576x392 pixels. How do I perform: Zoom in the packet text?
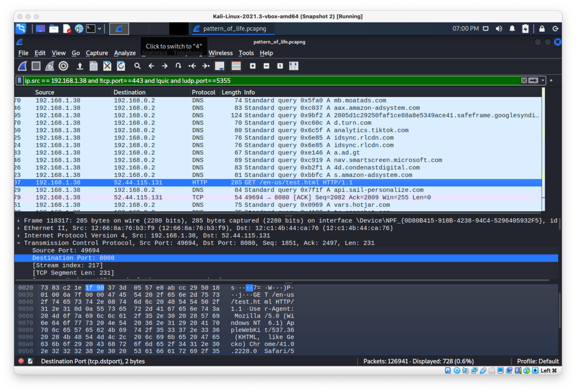253,66
